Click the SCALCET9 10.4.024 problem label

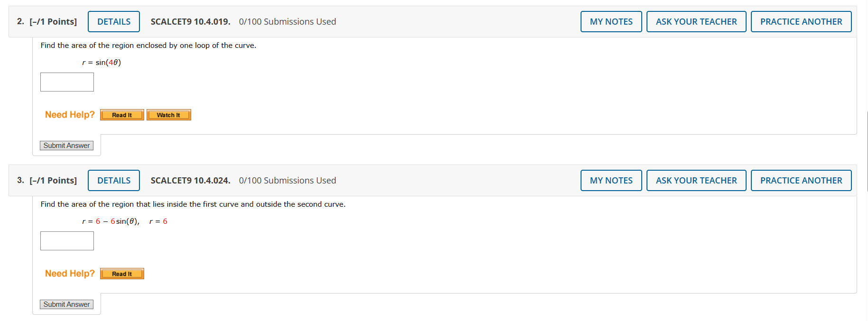click(x=190, y=180)
